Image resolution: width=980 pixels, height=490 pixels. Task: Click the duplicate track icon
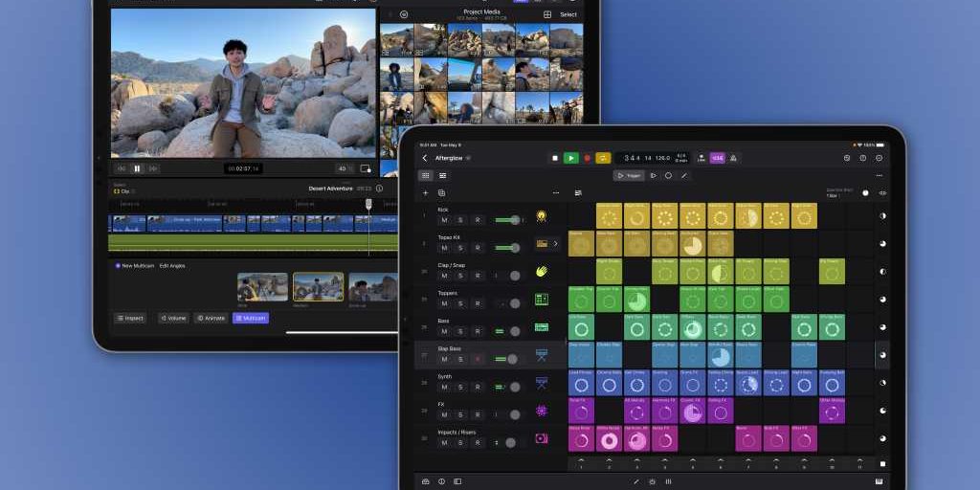(442, 193)
